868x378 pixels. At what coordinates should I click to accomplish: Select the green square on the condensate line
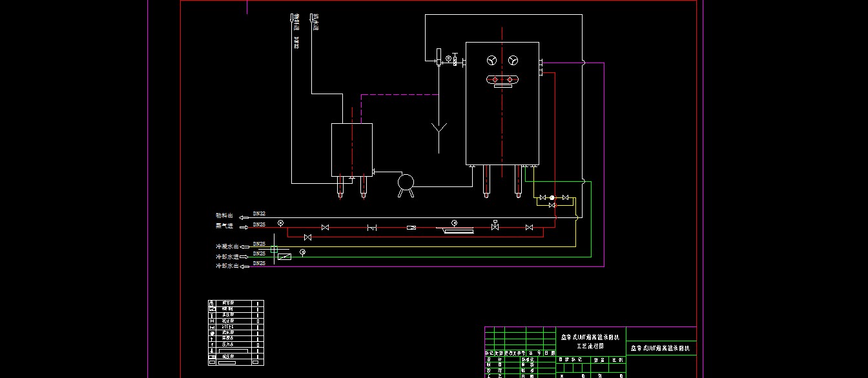coord(274,250)
